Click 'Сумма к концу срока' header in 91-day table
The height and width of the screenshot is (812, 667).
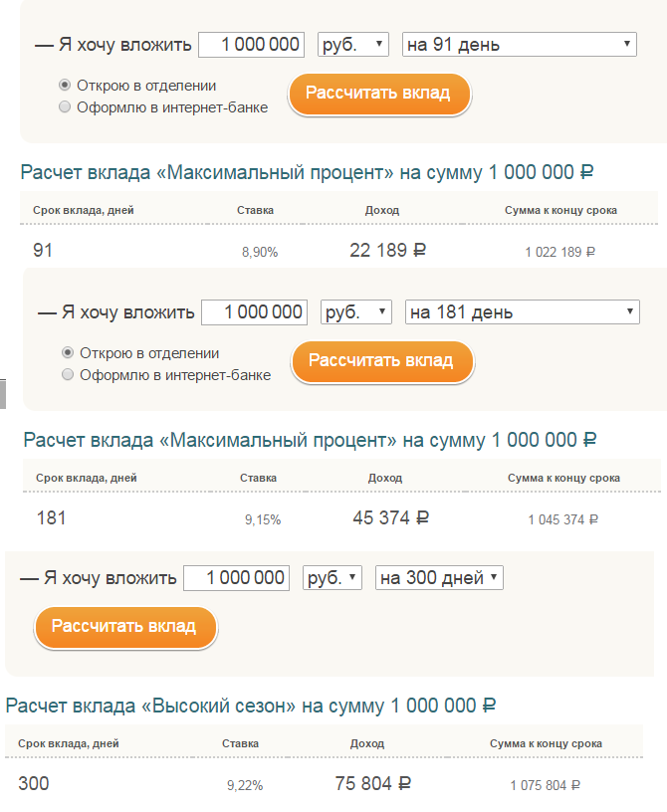pyautogui.click(x=560, y=211)
